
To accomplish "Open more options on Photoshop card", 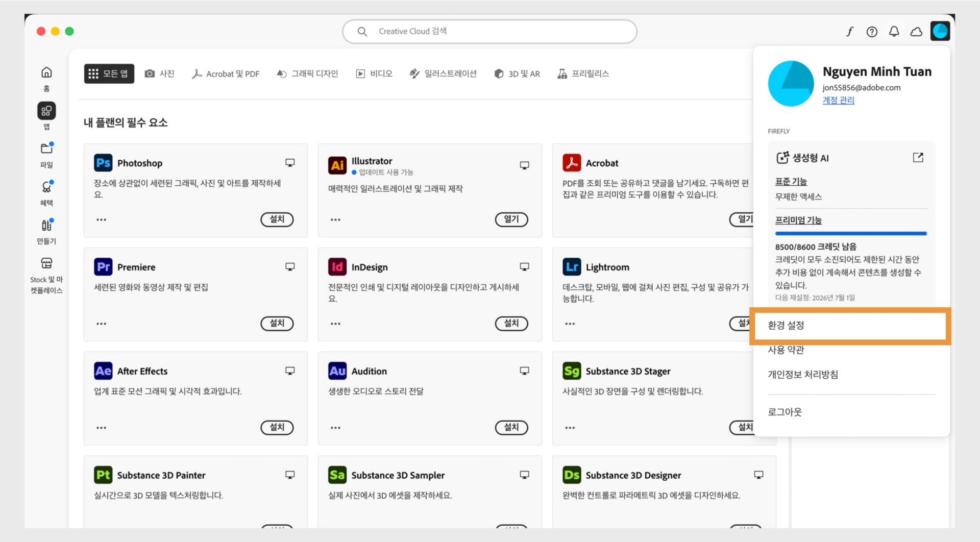I will (x=101, y=219).
